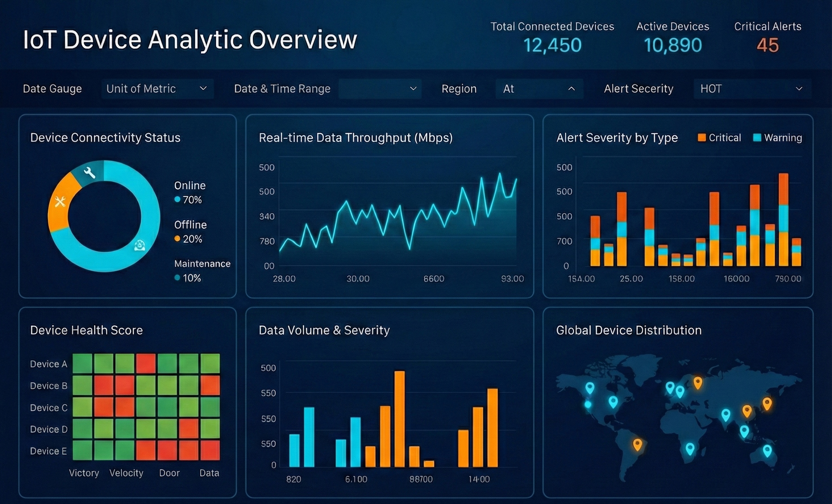Click the gauge icon inside the online segment
Image resolution: width=832 pixels, height=504 pixels.
point(140,245)
